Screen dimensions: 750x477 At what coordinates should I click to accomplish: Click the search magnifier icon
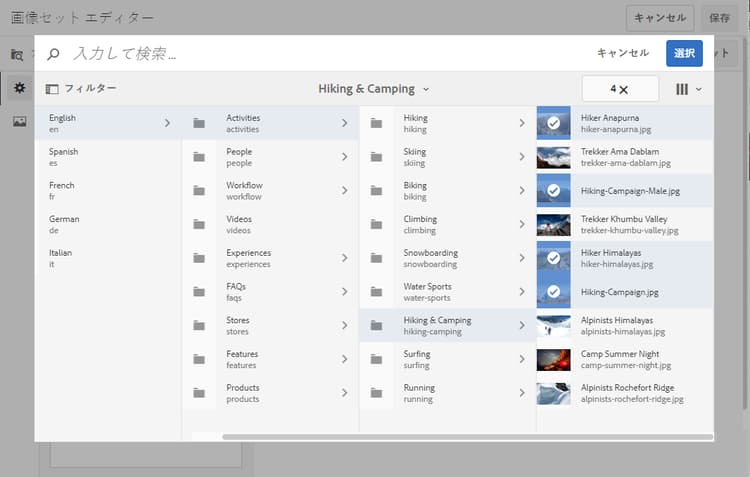(x=53, y=54)
